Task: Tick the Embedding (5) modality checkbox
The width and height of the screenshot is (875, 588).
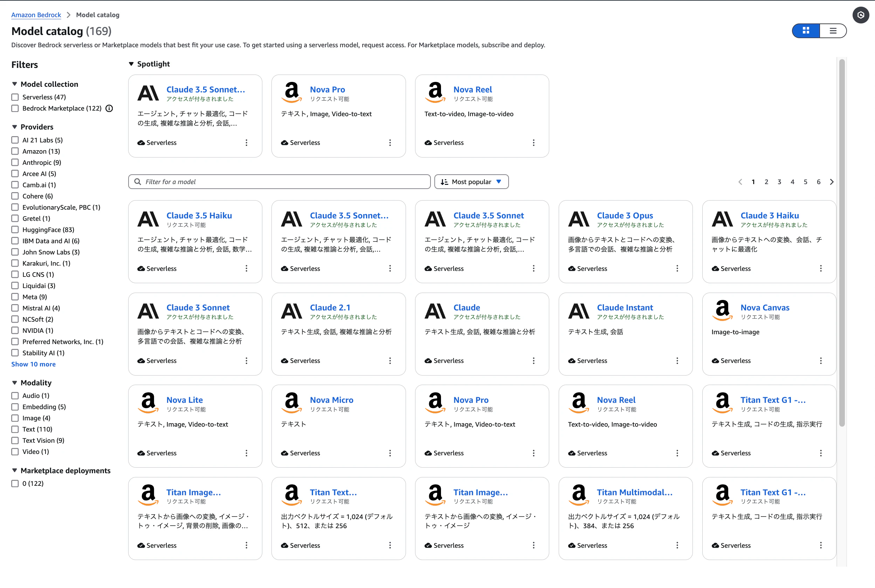Action: (15, 407)
